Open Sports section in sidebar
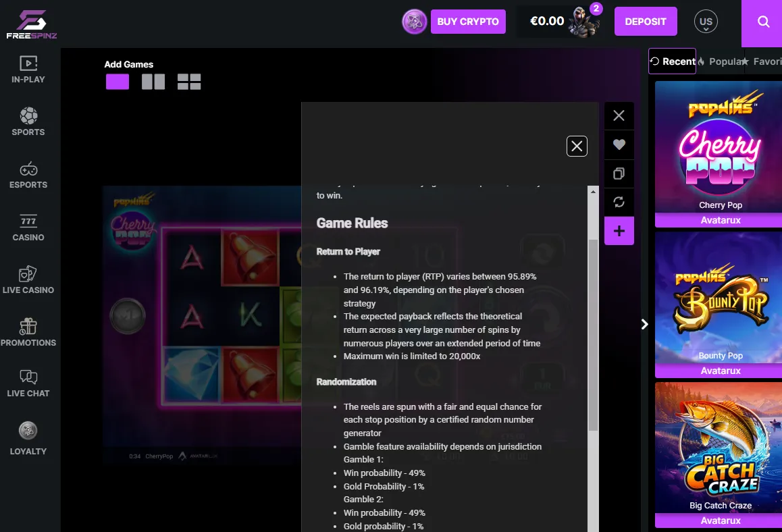The image size is (782, 532). (x=28, y=122)
